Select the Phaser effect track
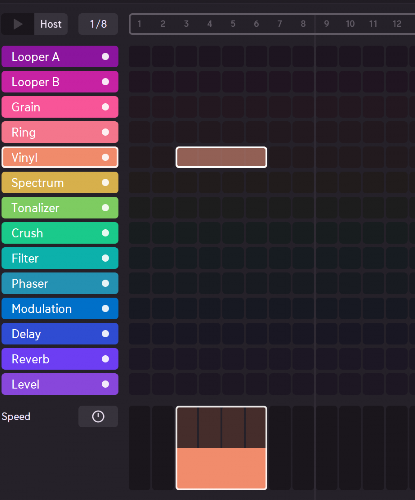 coord(60,283)
